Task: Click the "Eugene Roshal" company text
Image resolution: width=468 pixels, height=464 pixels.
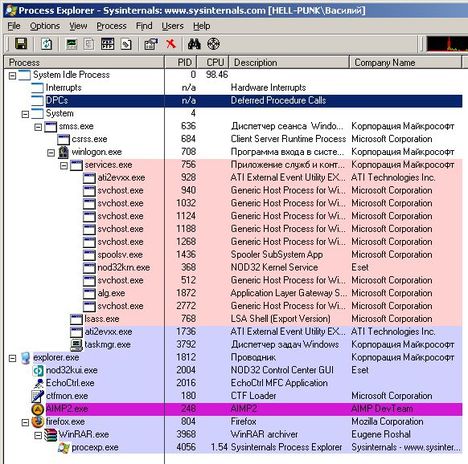Action: (381, 434)
